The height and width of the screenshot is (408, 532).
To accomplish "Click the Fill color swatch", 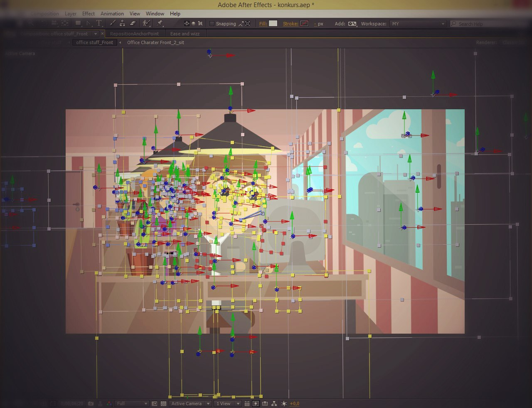I will click(x=273, y=24).
